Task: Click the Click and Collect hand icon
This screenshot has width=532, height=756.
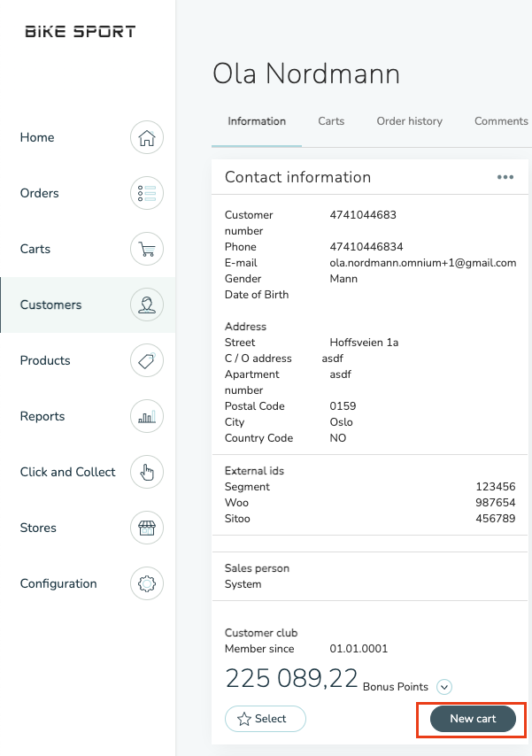Action: click(x=147, y=472)
